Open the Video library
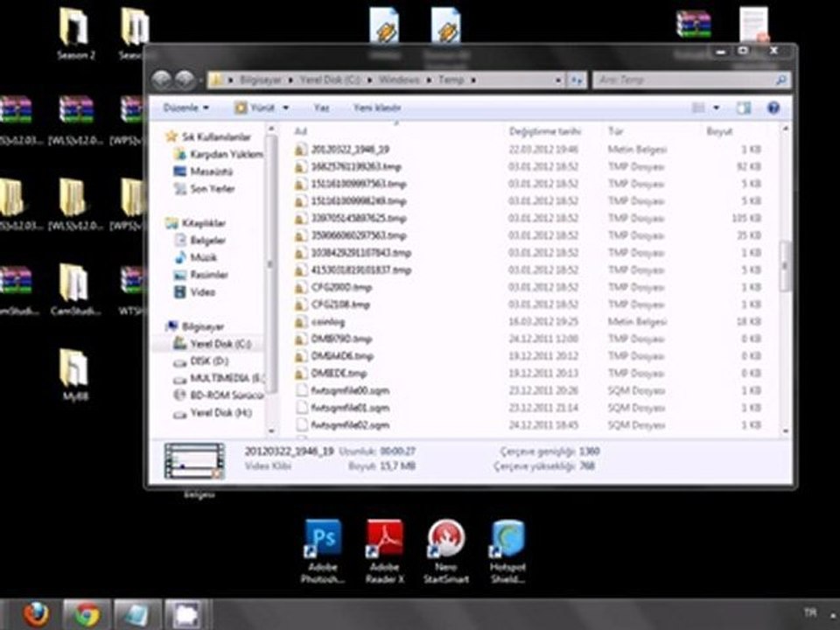Screen dimensions: 840x630 point(194,292)
